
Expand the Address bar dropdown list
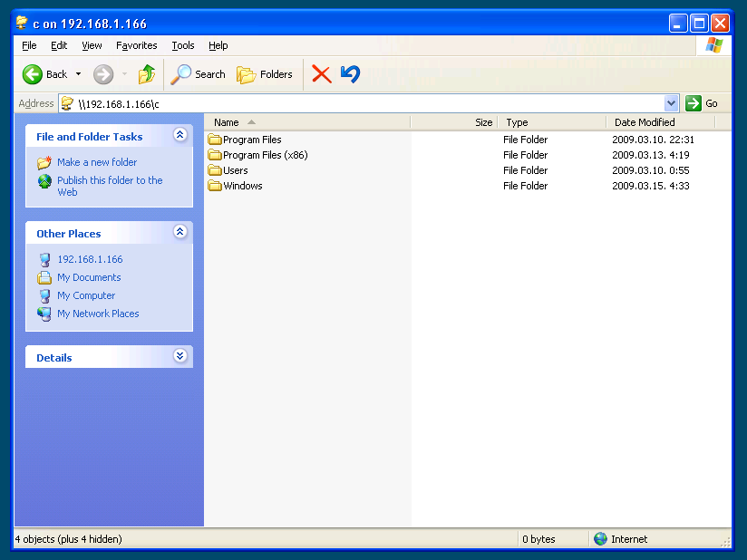pos(671,103)
